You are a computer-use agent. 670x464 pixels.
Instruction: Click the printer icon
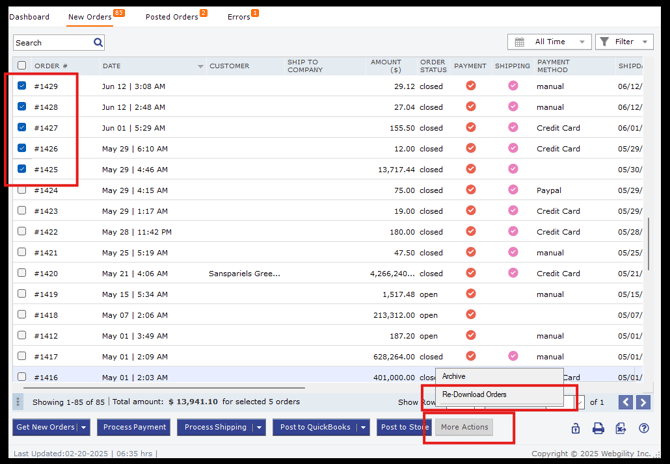(598, 428)
